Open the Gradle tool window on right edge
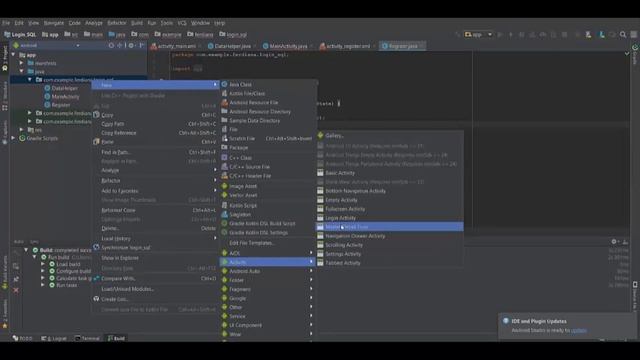 tap(635, 54)
